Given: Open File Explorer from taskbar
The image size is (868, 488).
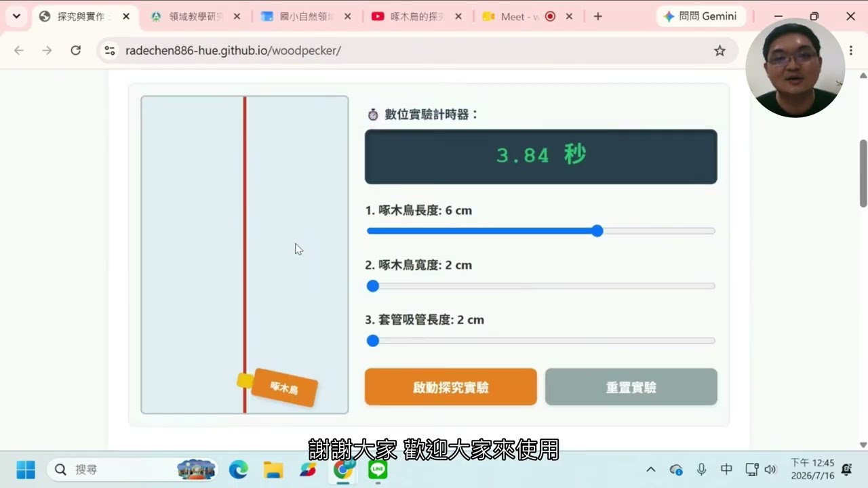Looking at the screenshot, I should [273, 469].
